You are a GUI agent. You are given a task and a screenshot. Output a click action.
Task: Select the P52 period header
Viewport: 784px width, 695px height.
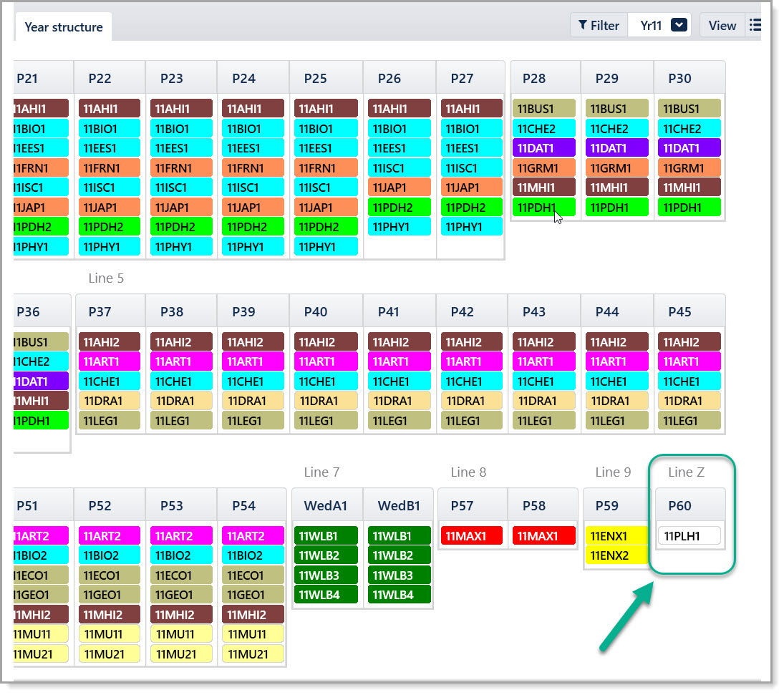coord(110,506)
